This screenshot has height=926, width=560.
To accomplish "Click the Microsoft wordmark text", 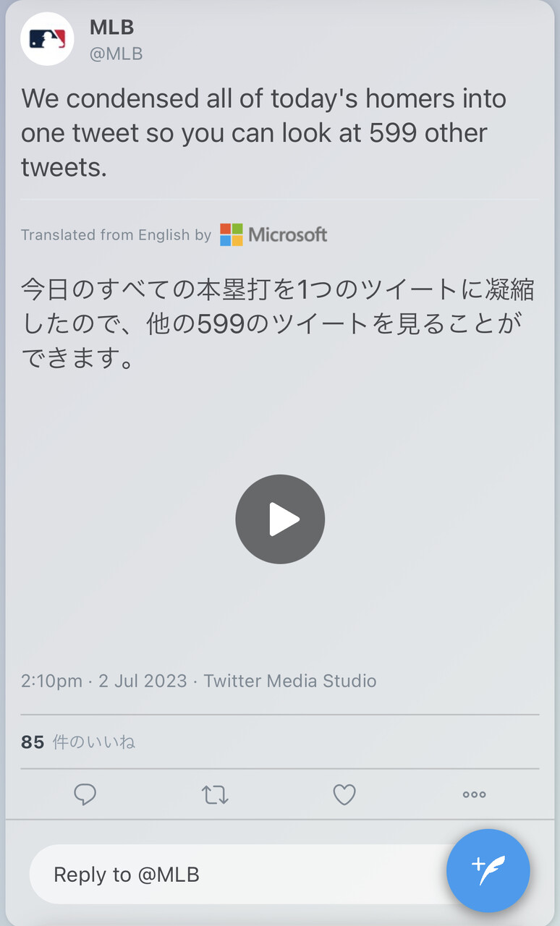I will coord(288,234).
